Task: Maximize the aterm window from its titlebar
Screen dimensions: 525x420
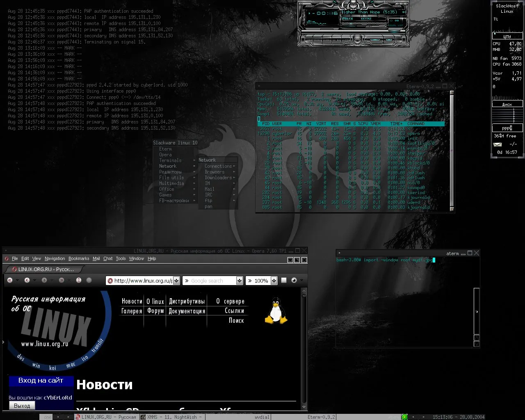Action: coord(470,253)
